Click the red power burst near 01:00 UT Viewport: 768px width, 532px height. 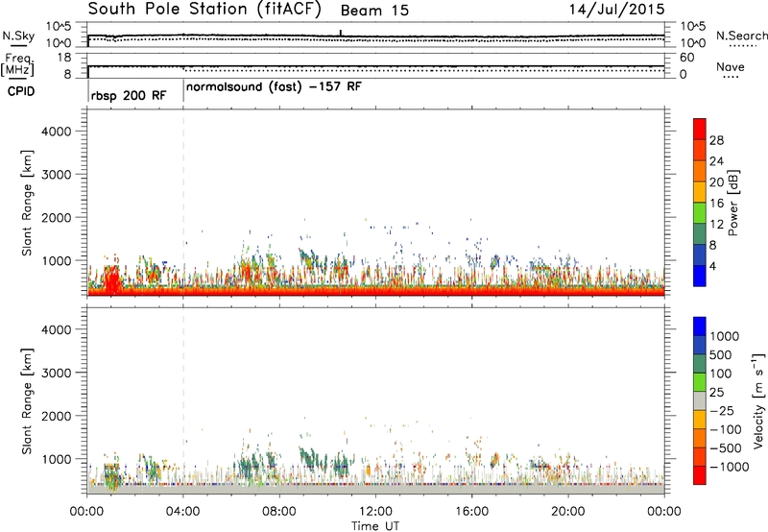pyautogui.click(x=112, y=279)
